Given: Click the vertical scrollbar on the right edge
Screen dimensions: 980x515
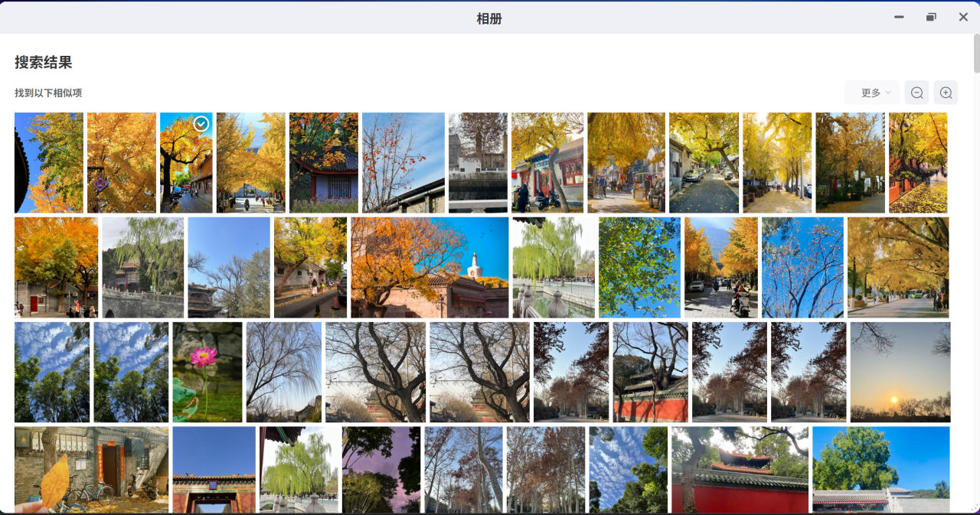Looking at the screenshot, I should pos(976,54).
